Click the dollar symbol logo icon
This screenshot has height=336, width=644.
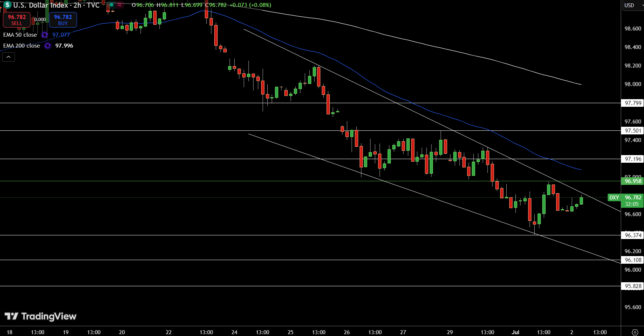[x=7, y=5]
